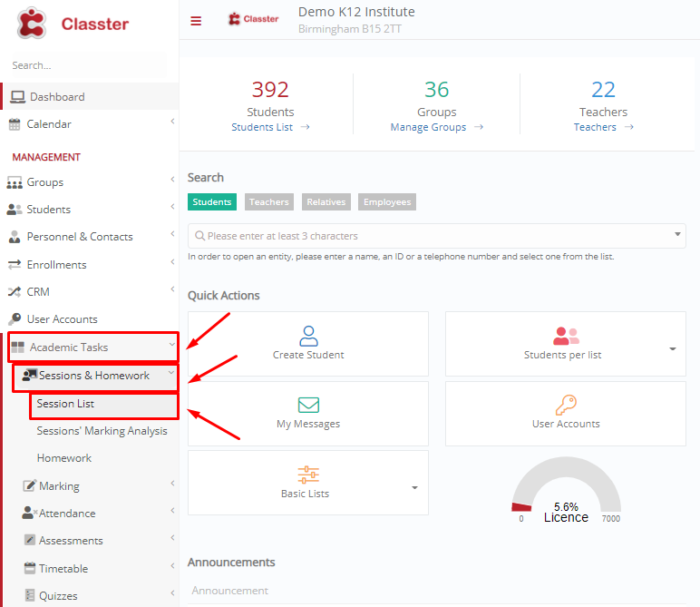Click the User Accounts quick action label

(566, 424)
